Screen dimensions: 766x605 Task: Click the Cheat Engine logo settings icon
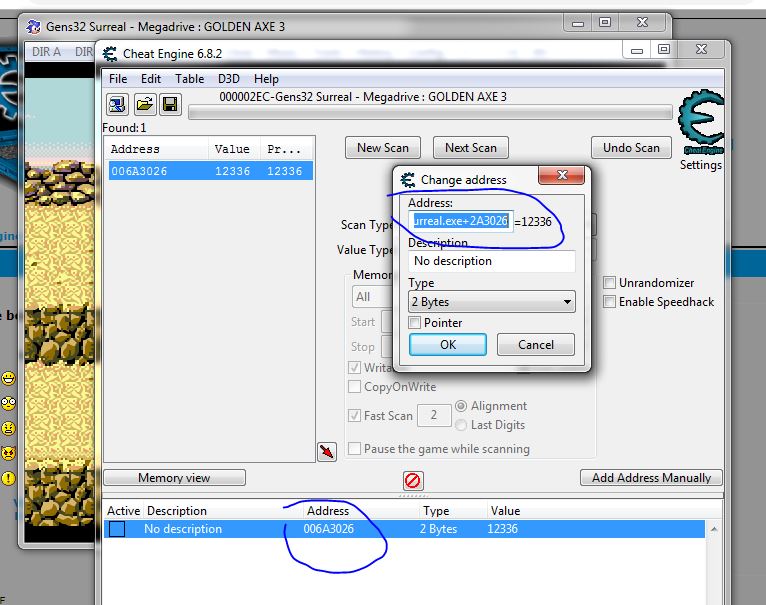(701, 122)
